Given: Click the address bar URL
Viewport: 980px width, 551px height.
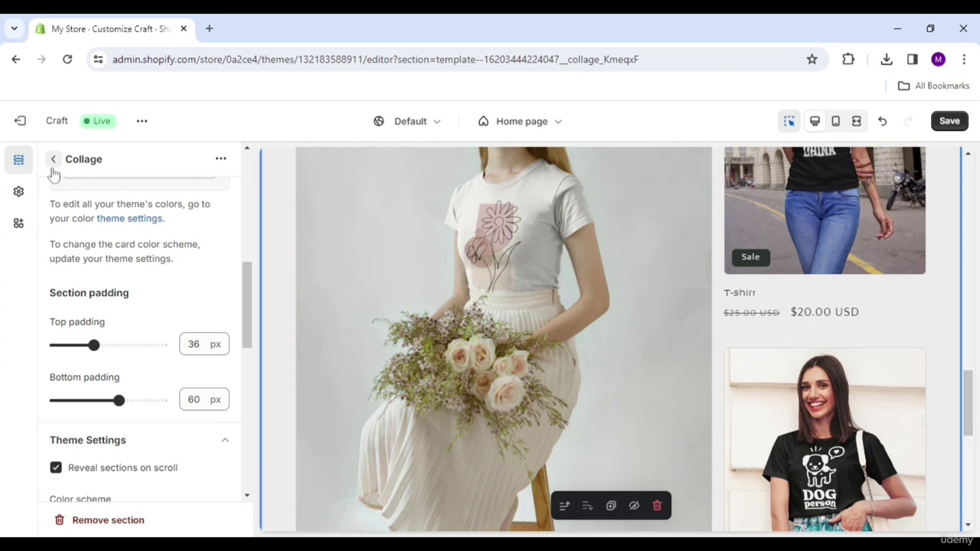Looking at the screenshot, I should [375, 59].
